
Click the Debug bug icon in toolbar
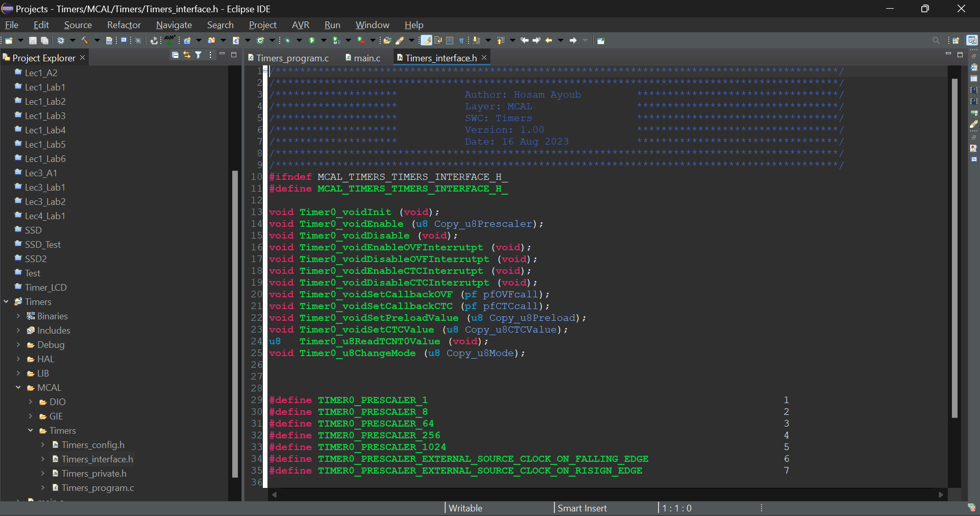[x=287, y=40]
